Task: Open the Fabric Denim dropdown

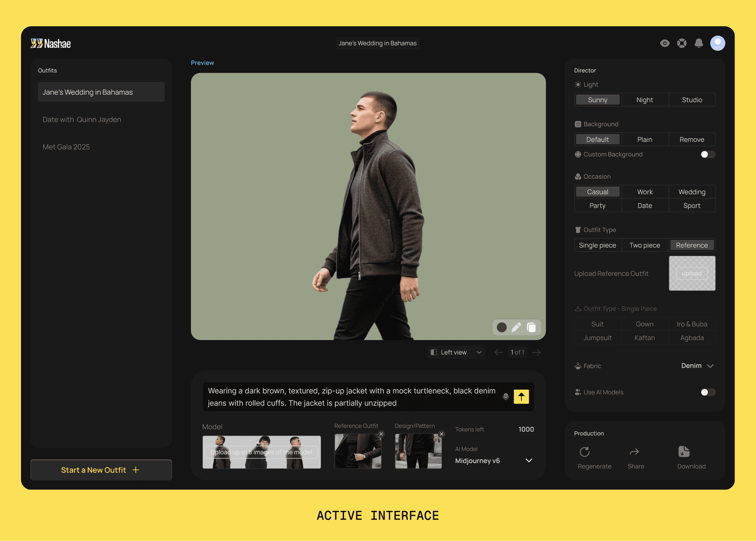Action: 697,366
